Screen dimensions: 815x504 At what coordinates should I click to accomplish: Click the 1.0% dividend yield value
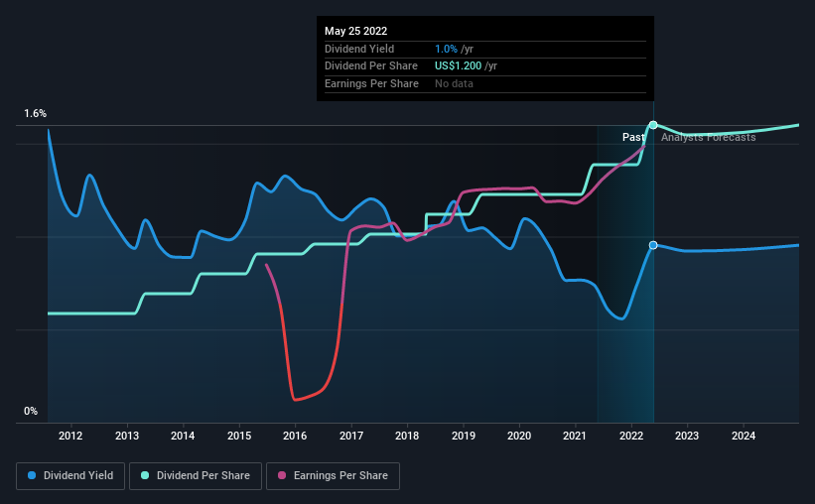pyautogui.click(x=446, y=49)
